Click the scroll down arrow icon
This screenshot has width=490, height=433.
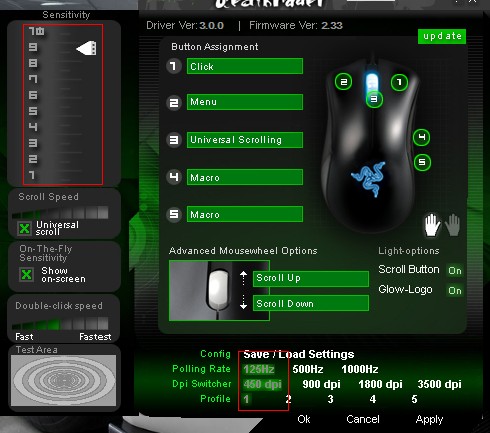coord(244,302)
